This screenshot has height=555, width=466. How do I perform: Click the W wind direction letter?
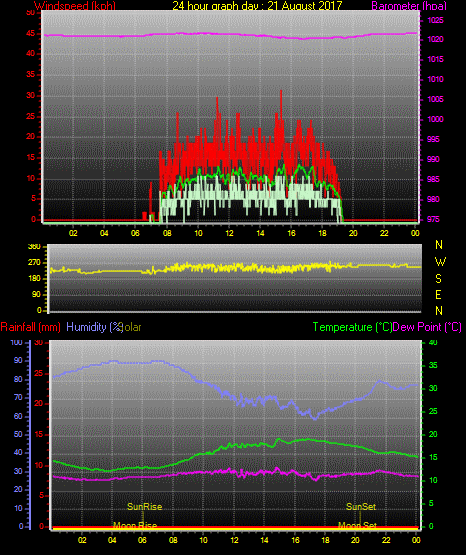click(440, 262)
